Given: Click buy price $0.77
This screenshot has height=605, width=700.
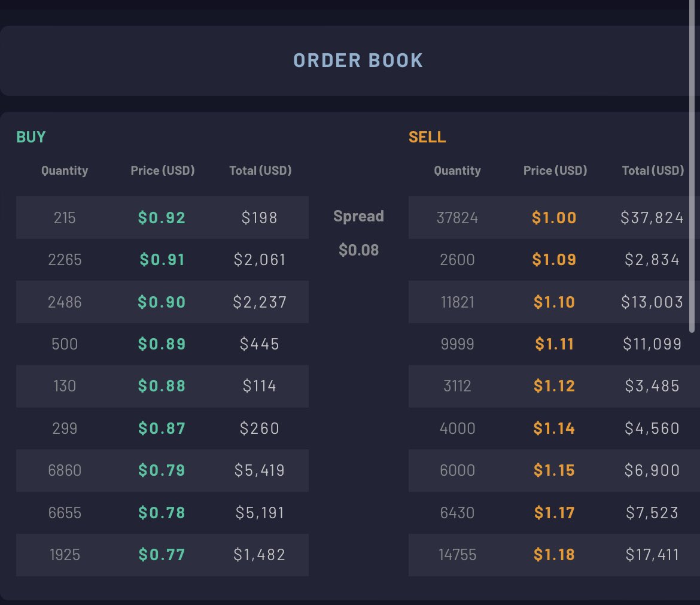Looking at the screenshot, I should [162, 555].
